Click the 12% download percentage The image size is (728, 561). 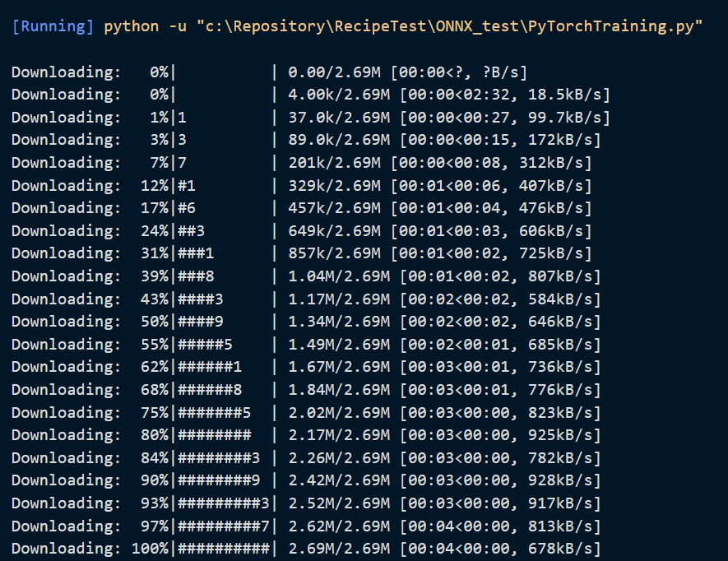(155, 186)
